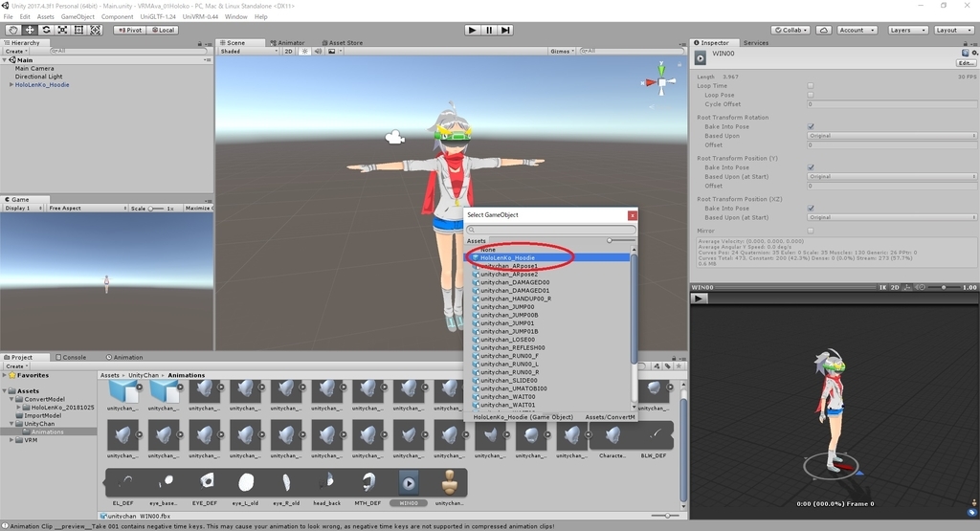Adjust the Game view Scale slider
Viewport: 980px width, 531px height.
[155, 208]
